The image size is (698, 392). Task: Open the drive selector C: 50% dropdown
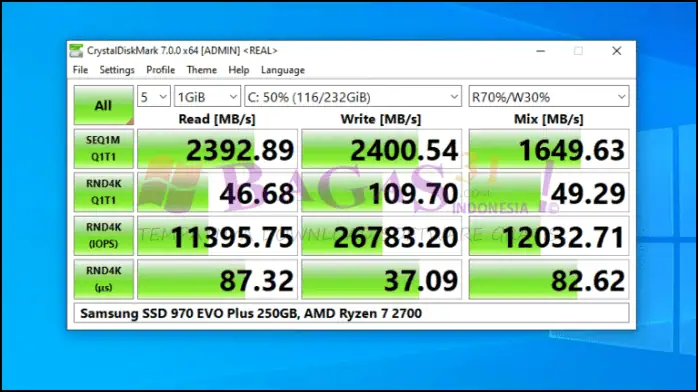(353, 97)
